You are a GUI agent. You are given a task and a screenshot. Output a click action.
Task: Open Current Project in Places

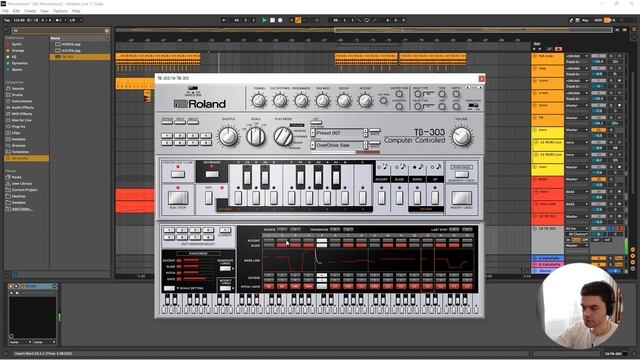[24, 190]
